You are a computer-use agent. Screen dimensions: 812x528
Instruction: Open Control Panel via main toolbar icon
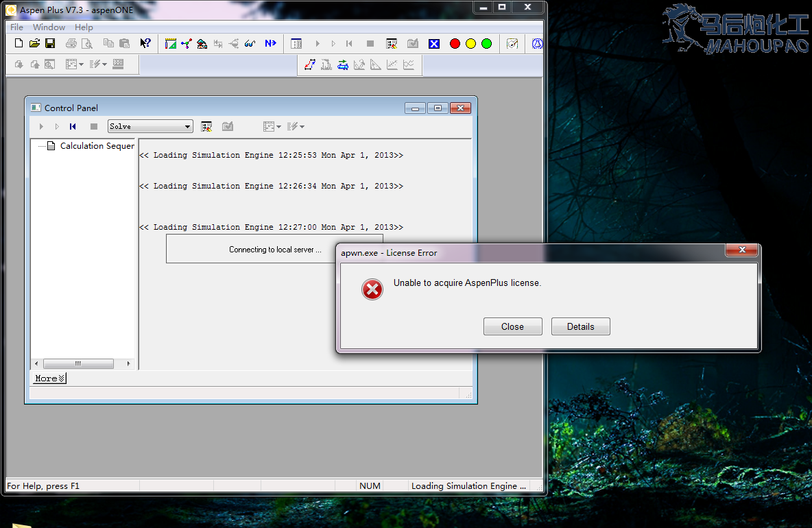(x=296, y=43)
